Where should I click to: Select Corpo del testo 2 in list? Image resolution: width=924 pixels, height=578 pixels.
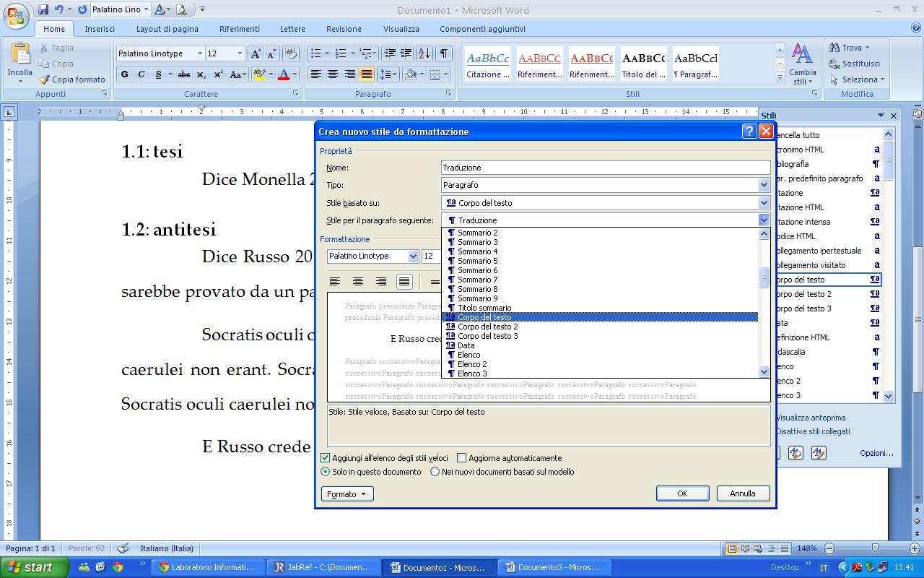click(599, 327)
